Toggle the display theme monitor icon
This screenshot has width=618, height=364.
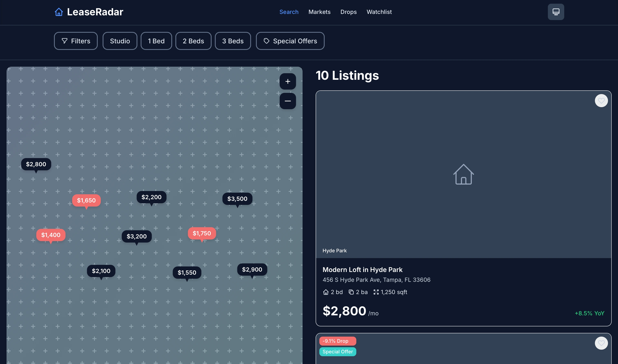(556, 12)
